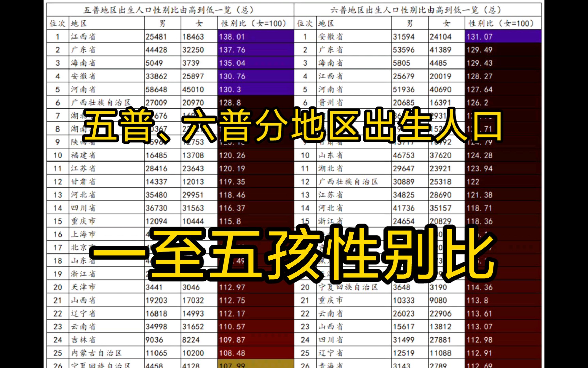Click the ratio value 108.48
Screen dimensions: 588x368
232,353
